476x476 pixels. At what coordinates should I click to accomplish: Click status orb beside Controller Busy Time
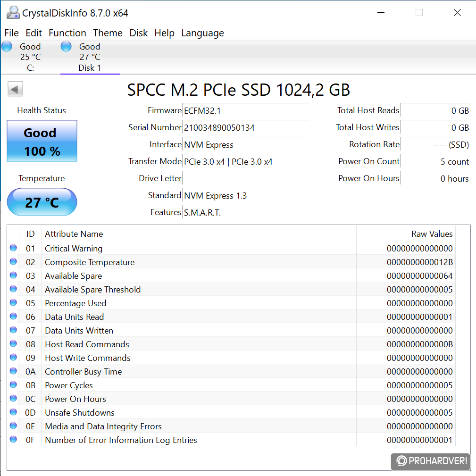click(13, 371)
